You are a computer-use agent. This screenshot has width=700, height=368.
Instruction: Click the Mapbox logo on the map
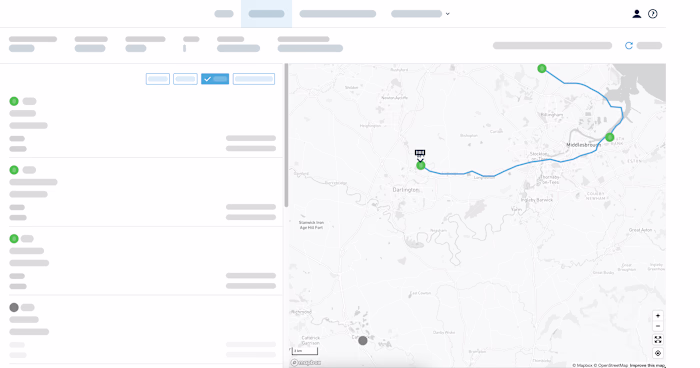pos(306,363)
